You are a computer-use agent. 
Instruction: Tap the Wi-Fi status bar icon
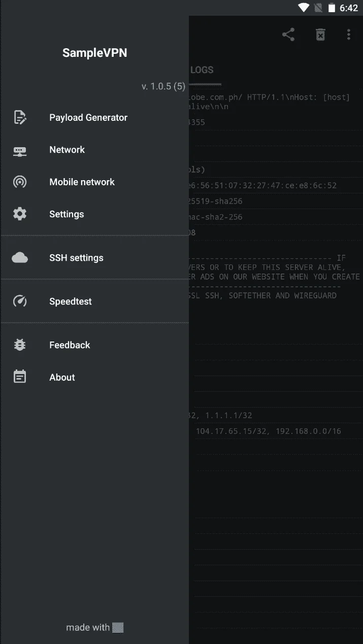point(304,8)
